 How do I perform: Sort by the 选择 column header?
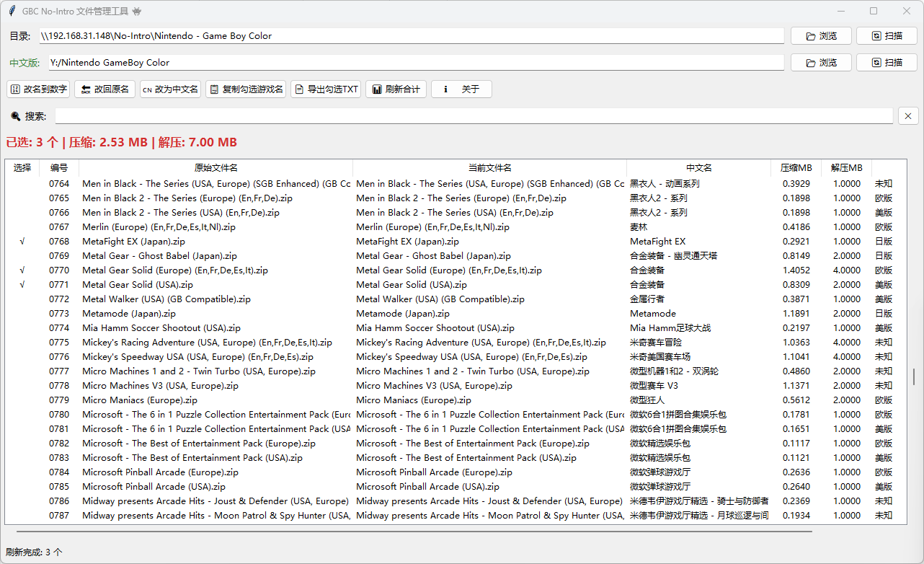click(x=22, y=168)
